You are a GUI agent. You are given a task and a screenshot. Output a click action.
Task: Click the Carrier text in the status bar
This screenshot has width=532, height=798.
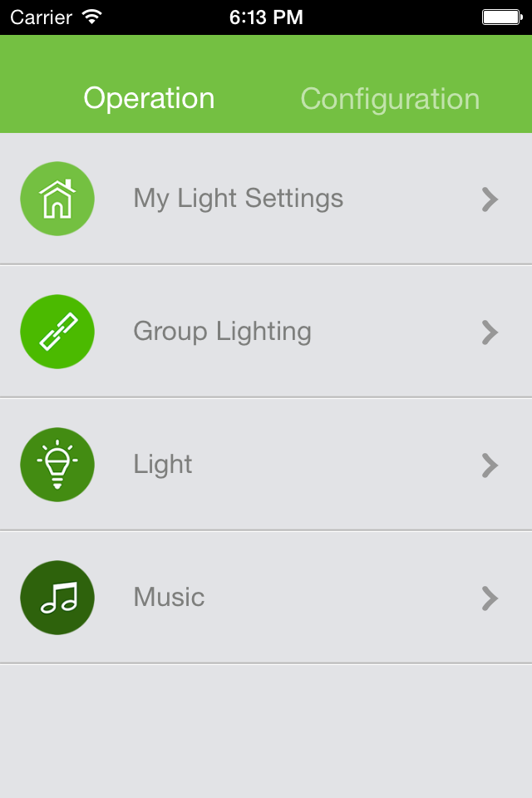pos(41,17)
